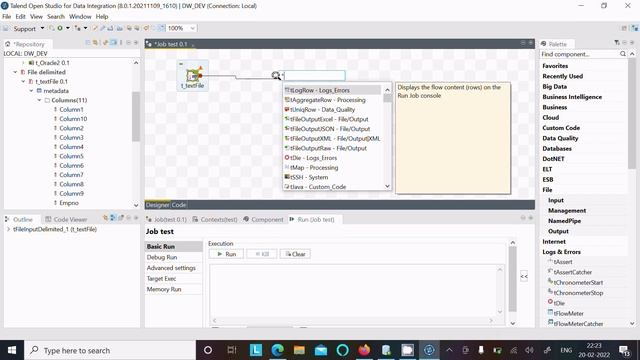Click the << collapse button in Run view
The width and height of the screenshot is (640, 360).
524,276
